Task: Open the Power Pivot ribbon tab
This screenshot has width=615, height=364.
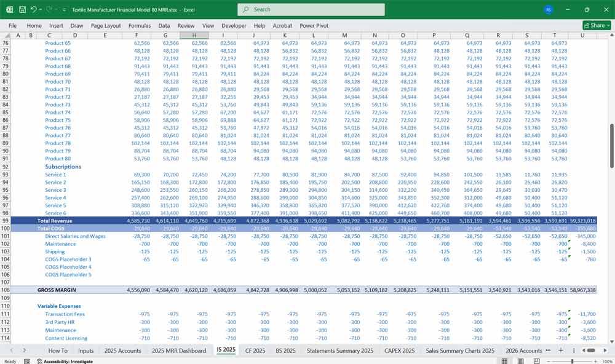Action: pos(314,26)
